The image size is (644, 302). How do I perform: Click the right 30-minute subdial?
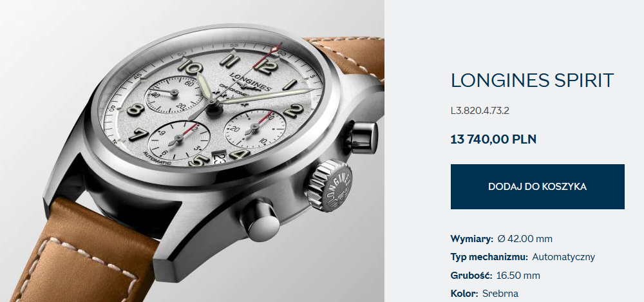click(255, 128)
